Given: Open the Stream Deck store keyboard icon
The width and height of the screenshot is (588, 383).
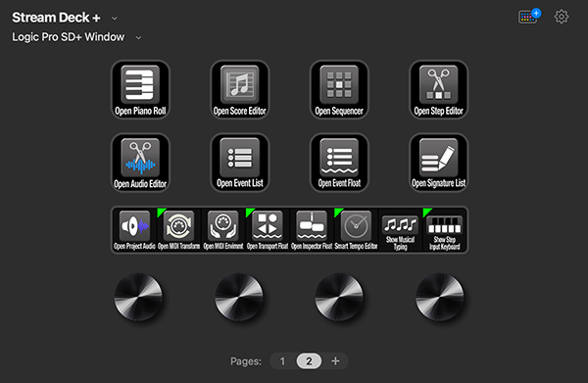Looking at the screenshot, I should point(529,17).
